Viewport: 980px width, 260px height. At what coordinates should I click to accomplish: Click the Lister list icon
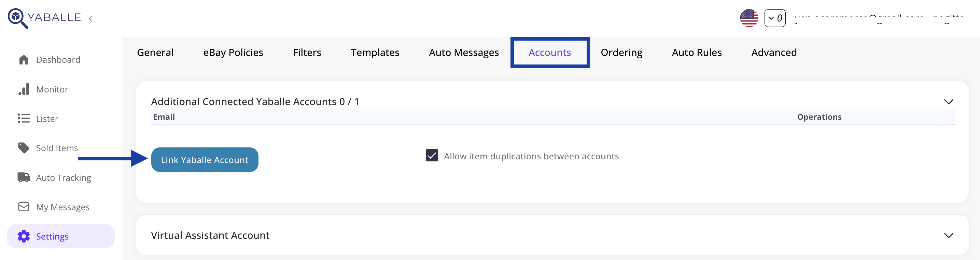tap(24, 119)
